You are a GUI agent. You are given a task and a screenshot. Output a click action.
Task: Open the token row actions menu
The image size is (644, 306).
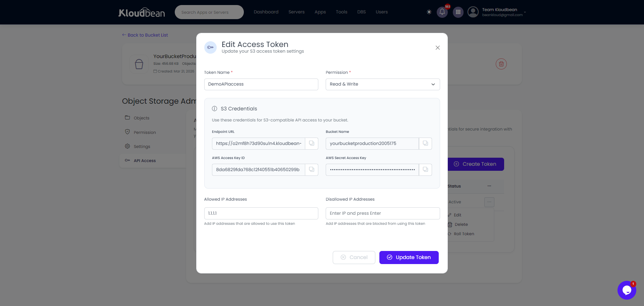tap(489, 202)
